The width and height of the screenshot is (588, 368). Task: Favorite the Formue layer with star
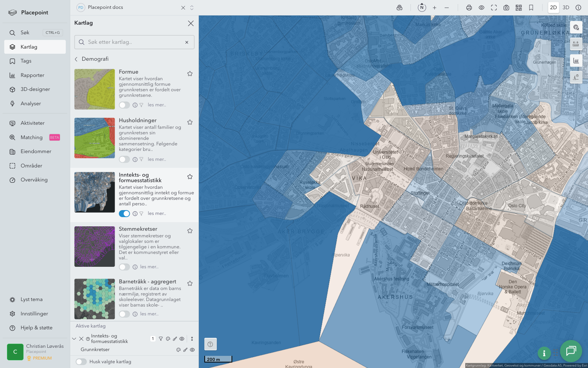(190, 74)
